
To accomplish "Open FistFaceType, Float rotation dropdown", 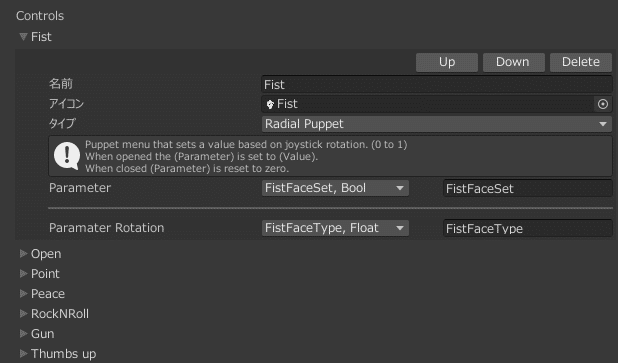I will pos(335,228).
